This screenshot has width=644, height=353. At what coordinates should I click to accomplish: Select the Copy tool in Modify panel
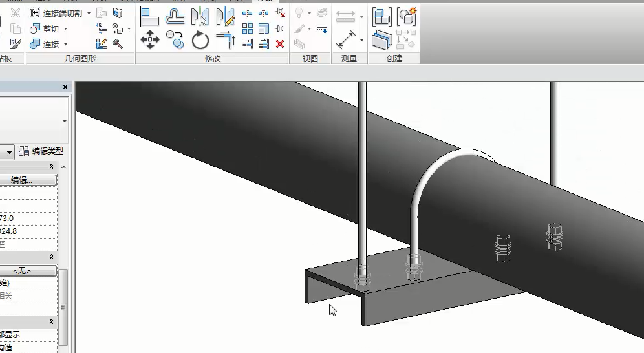point(175,40)
